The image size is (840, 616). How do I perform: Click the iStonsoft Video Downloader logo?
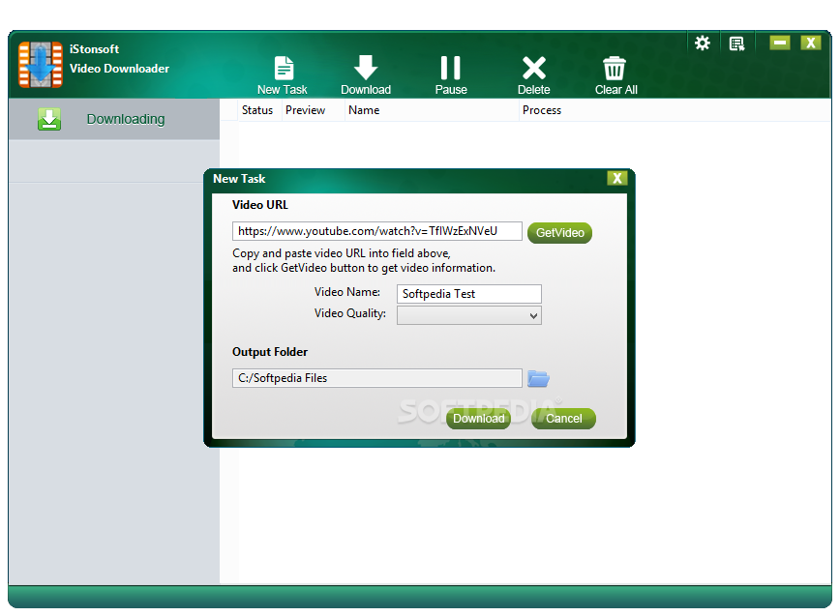pyautogui.click(x=41, y=65)
